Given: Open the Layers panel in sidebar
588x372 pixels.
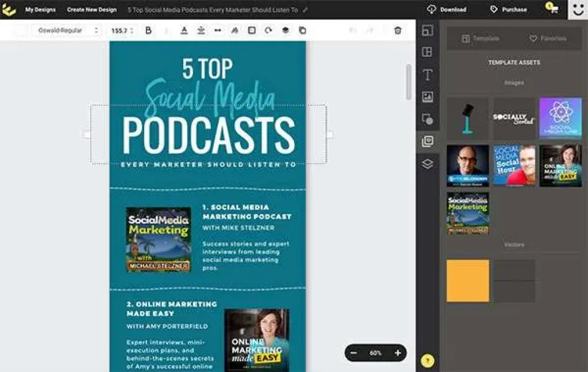Looking at the screenshot, I should point(427,164).
